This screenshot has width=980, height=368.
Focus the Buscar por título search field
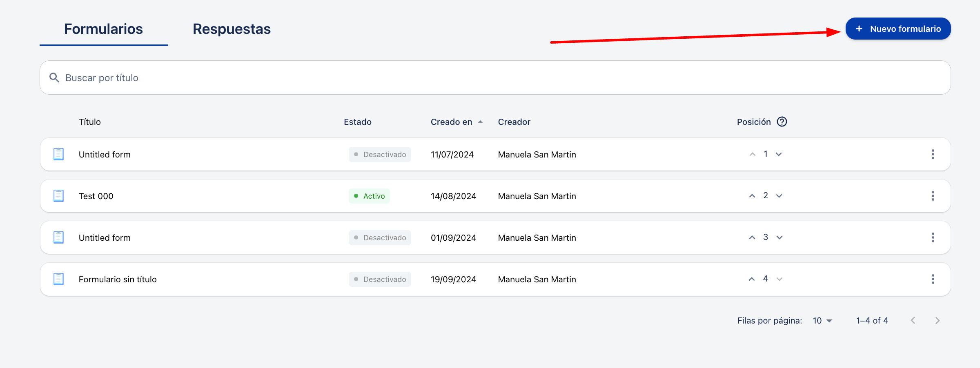pyautogui.click(x=495, y=78)
